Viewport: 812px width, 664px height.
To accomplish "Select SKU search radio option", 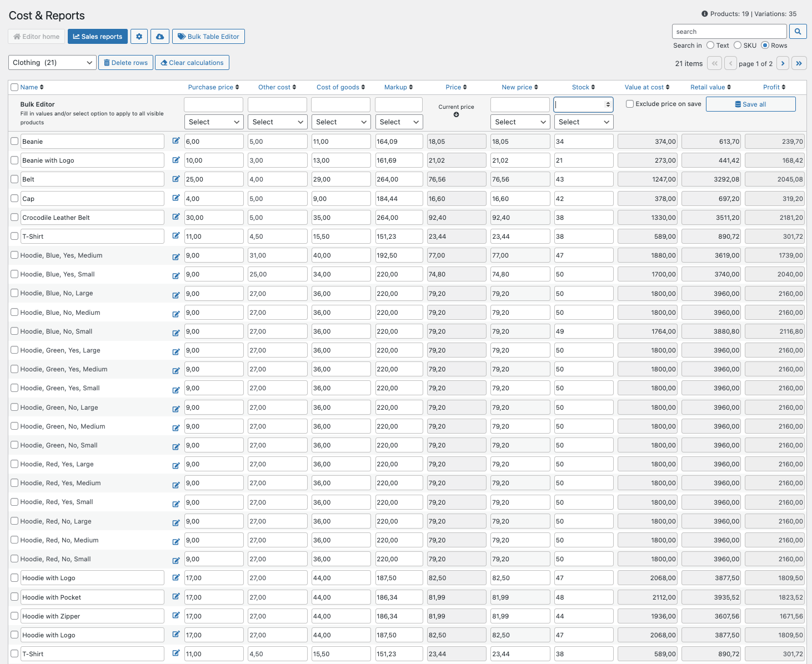I will point(738,46).
